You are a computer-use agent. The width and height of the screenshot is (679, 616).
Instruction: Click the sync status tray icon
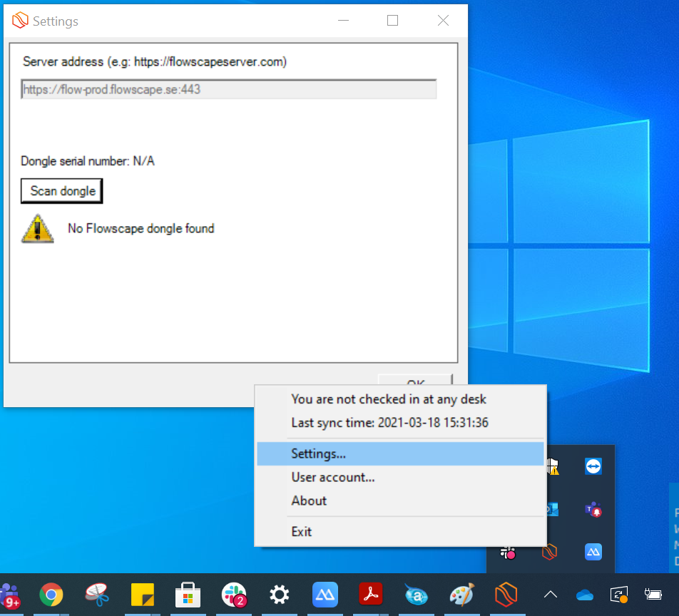pos(619,595)
